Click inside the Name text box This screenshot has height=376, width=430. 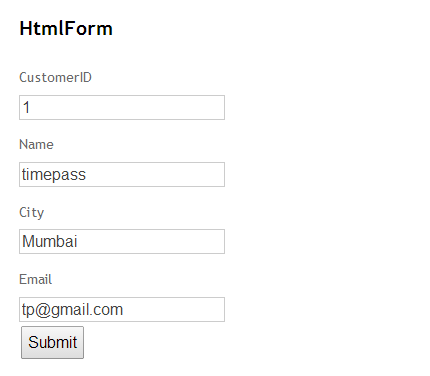click(x=122, y=174)
